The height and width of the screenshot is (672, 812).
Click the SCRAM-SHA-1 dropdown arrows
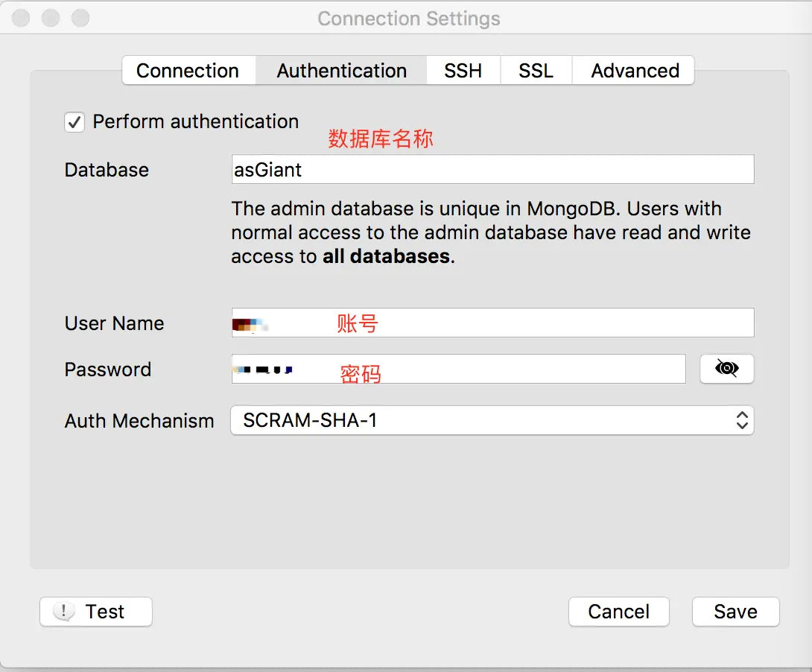tap(741, 420)
